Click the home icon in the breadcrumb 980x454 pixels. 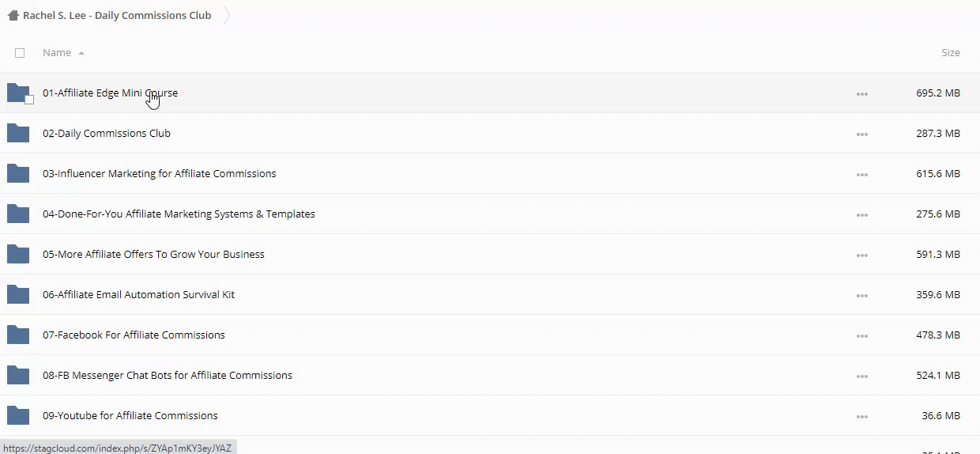pyautogui.click(x=13, y=15)
